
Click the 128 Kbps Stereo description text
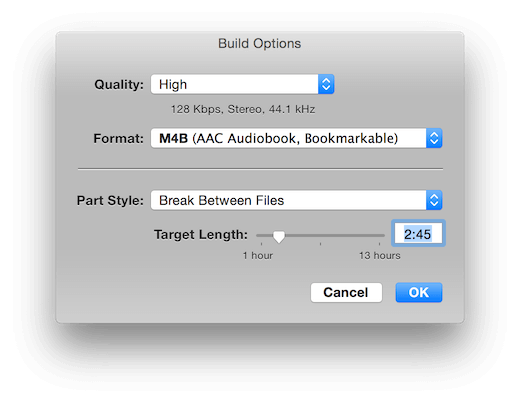(243, 109)
